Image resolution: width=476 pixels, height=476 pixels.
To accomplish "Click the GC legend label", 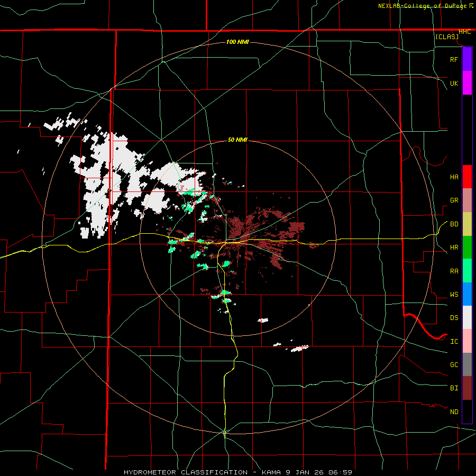I will point(454,365).
